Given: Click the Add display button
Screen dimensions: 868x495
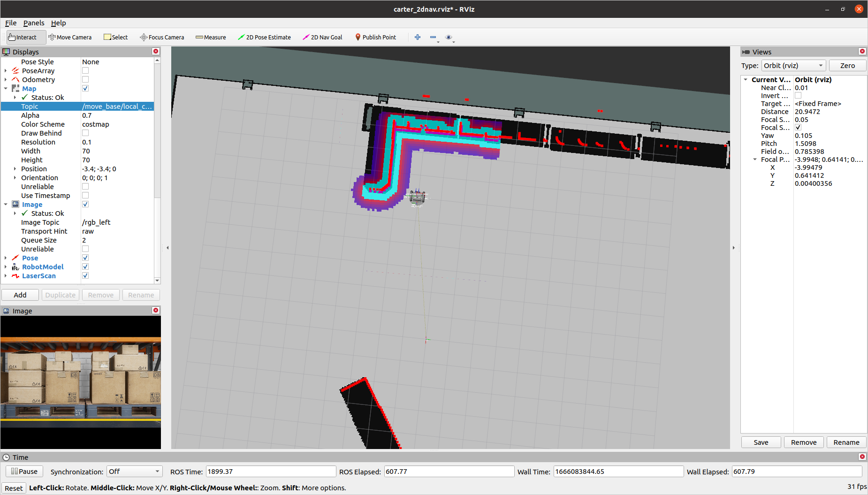Looking at the screenshot, I should (20, 295).
